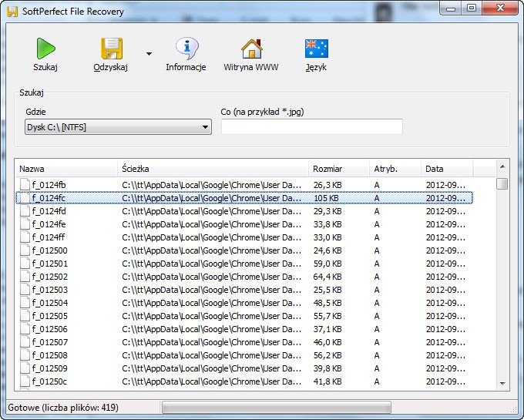Viewport: 524px width, 420px height.
Task: Click the SoftPerfect app icon in title bar
Action: pyautogui.click(x=12, y=12)
